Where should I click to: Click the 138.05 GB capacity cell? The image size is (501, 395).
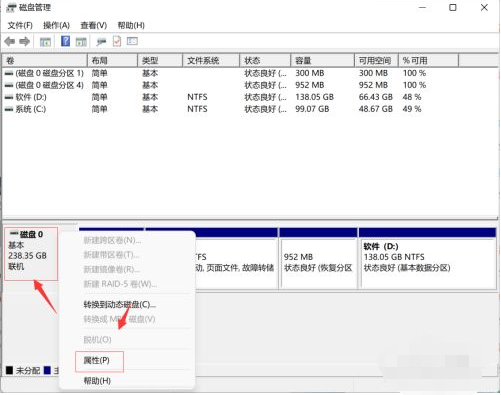coord(314,97)
